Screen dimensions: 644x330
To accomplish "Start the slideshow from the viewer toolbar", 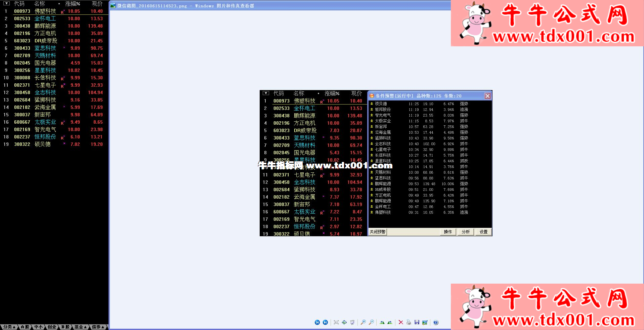I will click(x=352, y=322).
